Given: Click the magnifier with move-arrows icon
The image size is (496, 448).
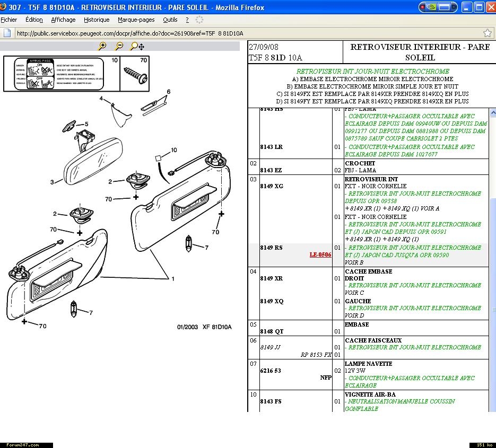Looking at the screenshot, I should tap(137, 47).
